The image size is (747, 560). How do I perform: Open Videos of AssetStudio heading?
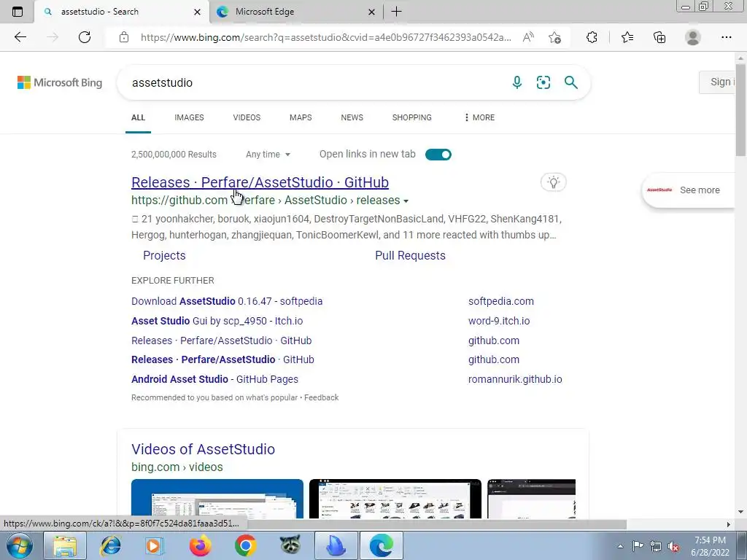click(x=203, y=449)
